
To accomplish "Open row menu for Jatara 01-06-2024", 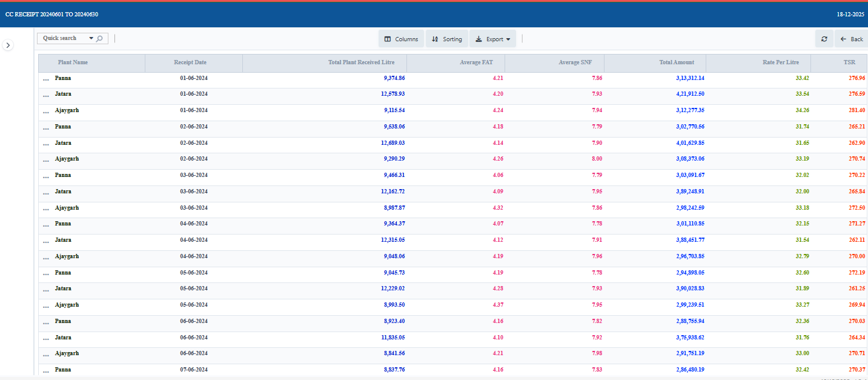I will pyautogui.click(x=46, y=96).
